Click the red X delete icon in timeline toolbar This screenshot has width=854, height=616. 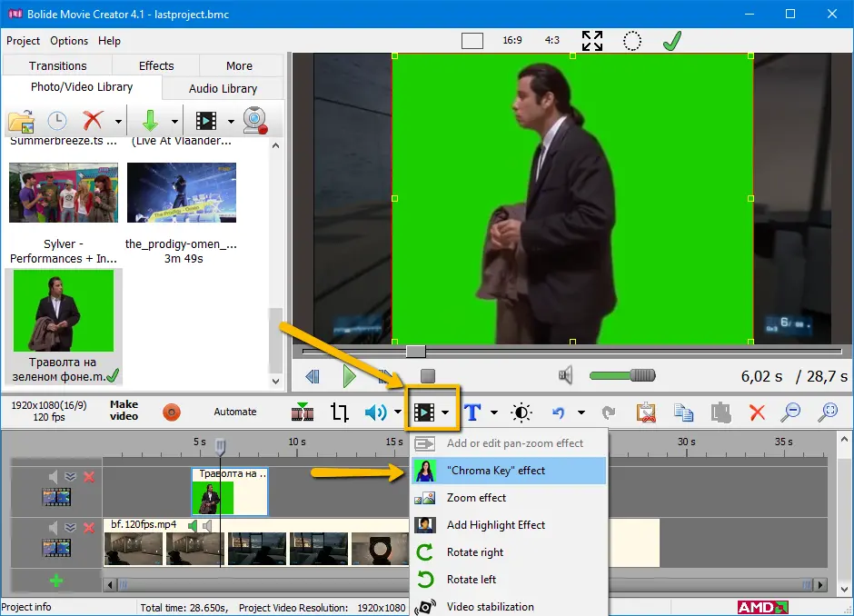(x=757, y=412)
